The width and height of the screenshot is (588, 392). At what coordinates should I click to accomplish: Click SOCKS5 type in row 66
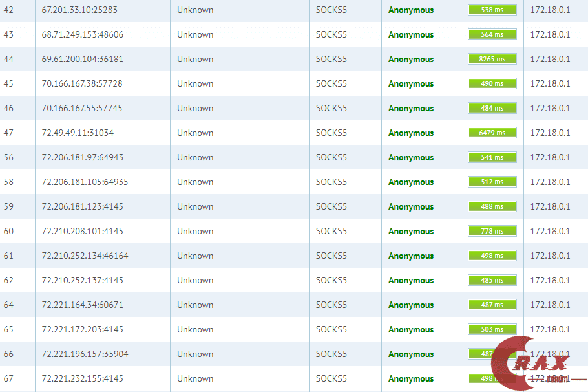point(331,354)
